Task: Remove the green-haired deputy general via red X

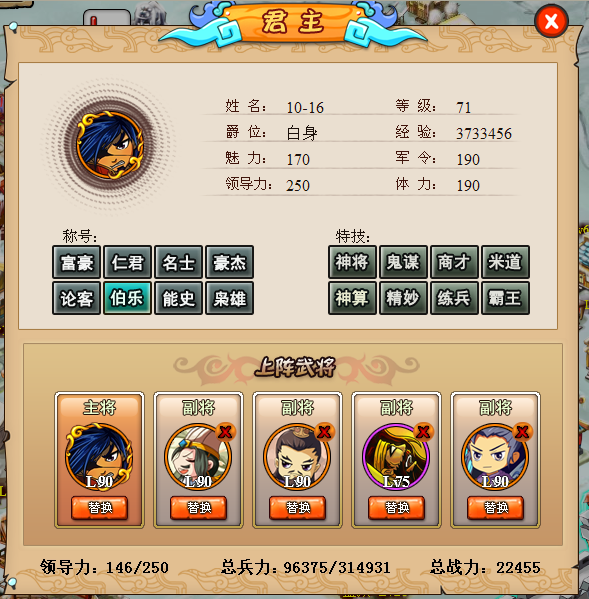Action: coord(225,432)
